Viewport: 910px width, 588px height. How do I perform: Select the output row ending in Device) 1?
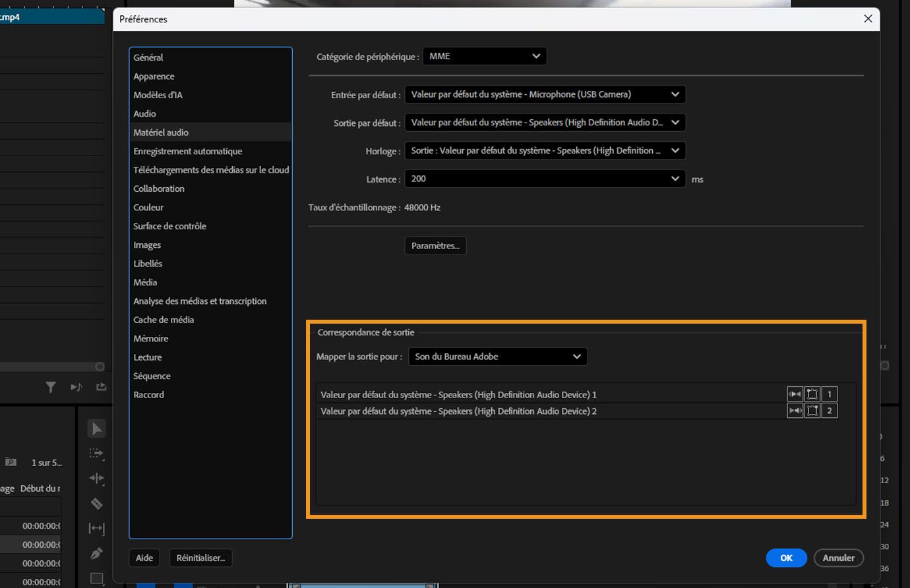586,394
